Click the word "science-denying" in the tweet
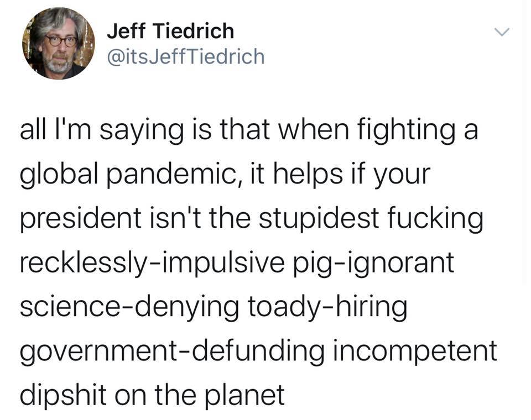531x420 pixels. (x=129, y=307)
